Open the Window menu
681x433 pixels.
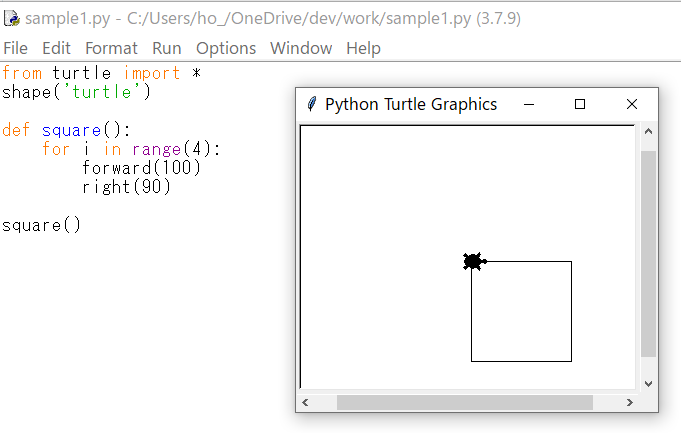[x=301, y=48]
